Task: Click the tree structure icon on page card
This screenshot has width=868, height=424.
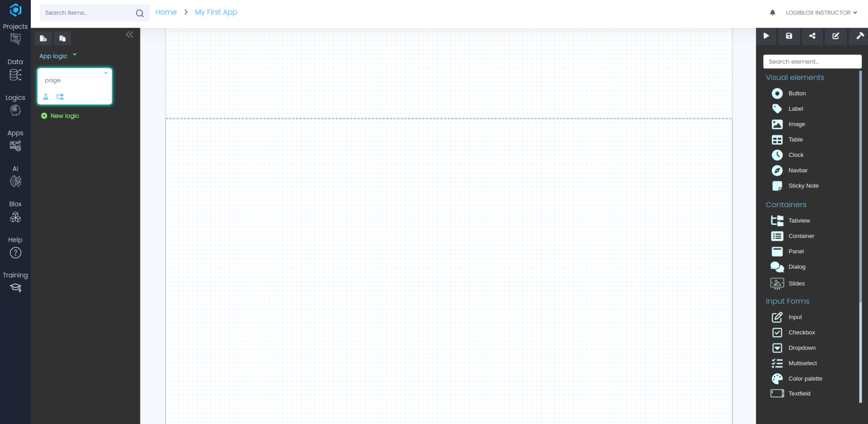Action: click(x=60, y=97)
